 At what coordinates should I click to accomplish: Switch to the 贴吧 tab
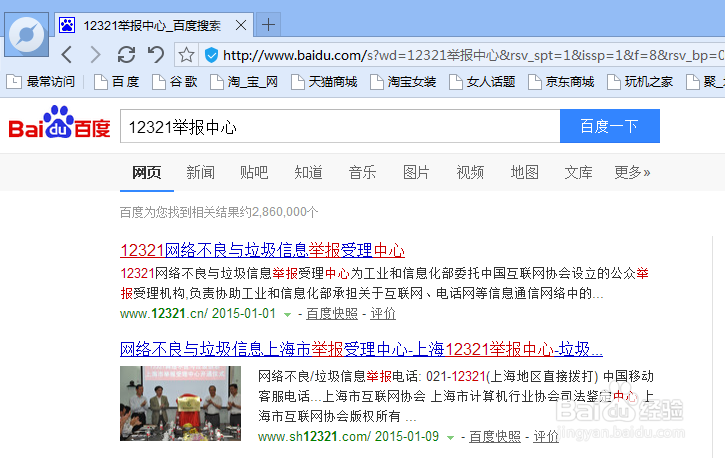254,172
